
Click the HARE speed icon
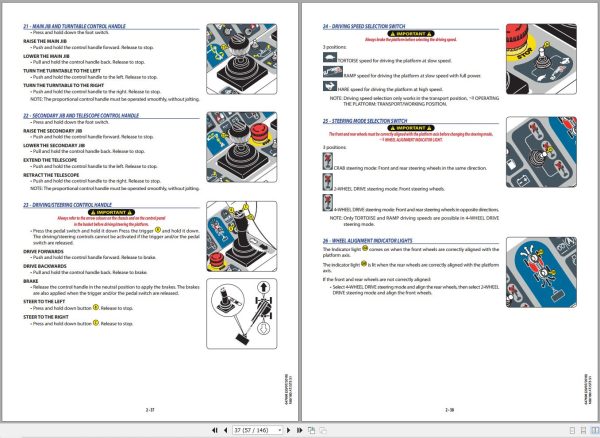[329, 86]
